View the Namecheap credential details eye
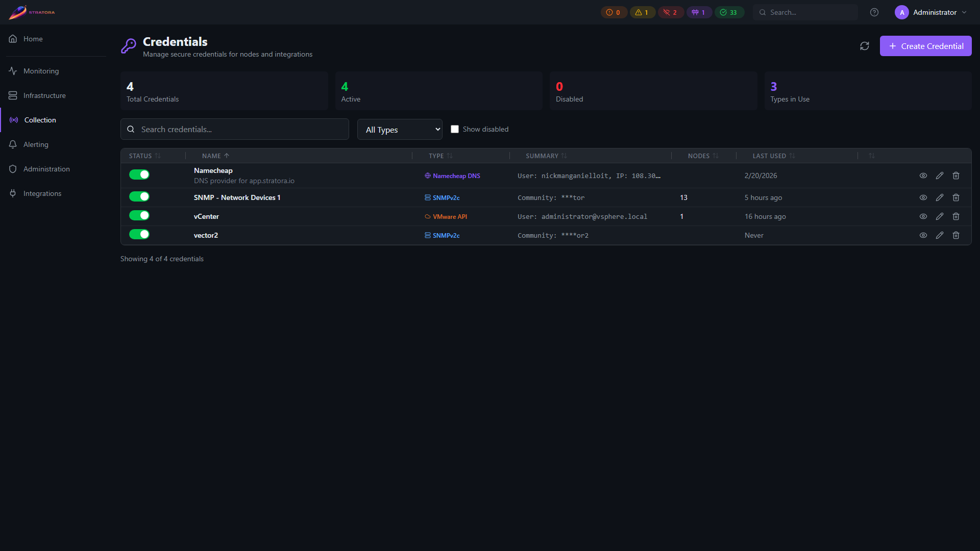Viewport: 980px width, 551px height. 923,176
